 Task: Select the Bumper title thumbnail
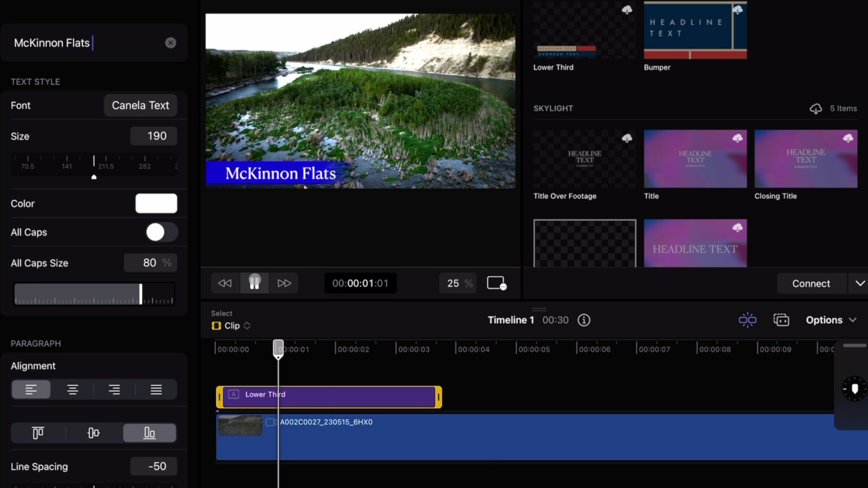point(696,30)
